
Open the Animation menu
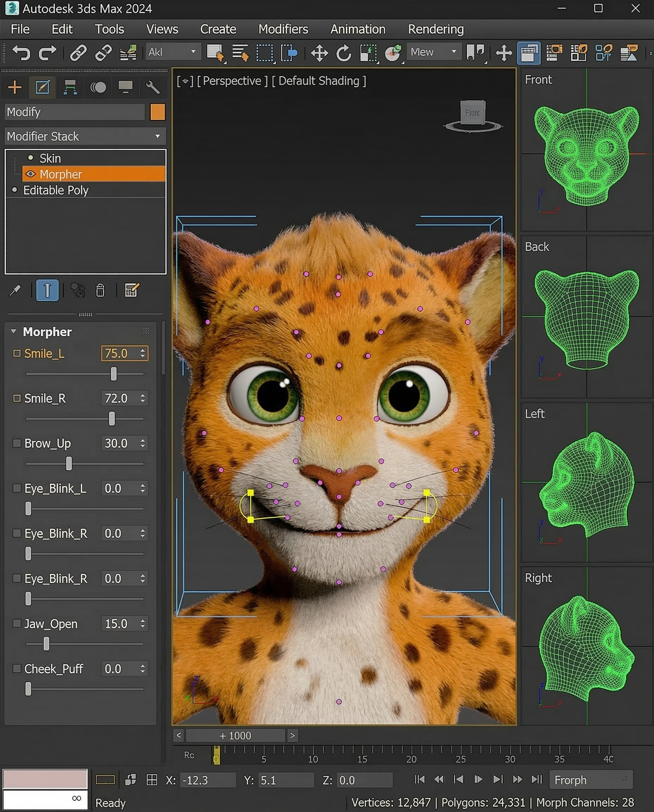coord(358,29)
